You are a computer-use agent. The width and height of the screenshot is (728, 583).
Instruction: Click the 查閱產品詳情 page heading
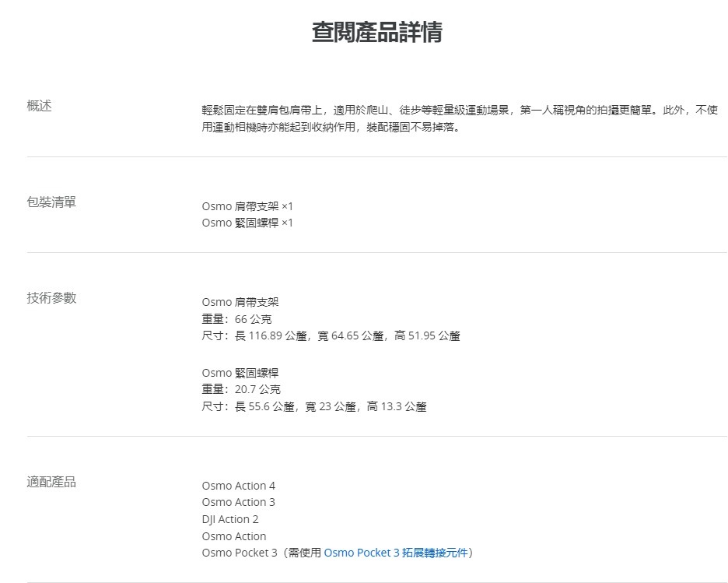377,33
